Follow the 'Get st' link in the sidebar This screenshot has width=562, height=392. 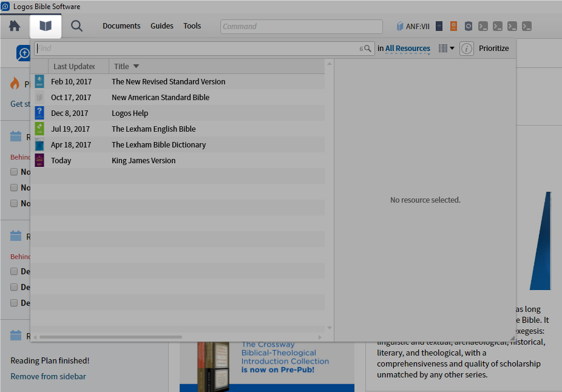click(x=21, y=104)
